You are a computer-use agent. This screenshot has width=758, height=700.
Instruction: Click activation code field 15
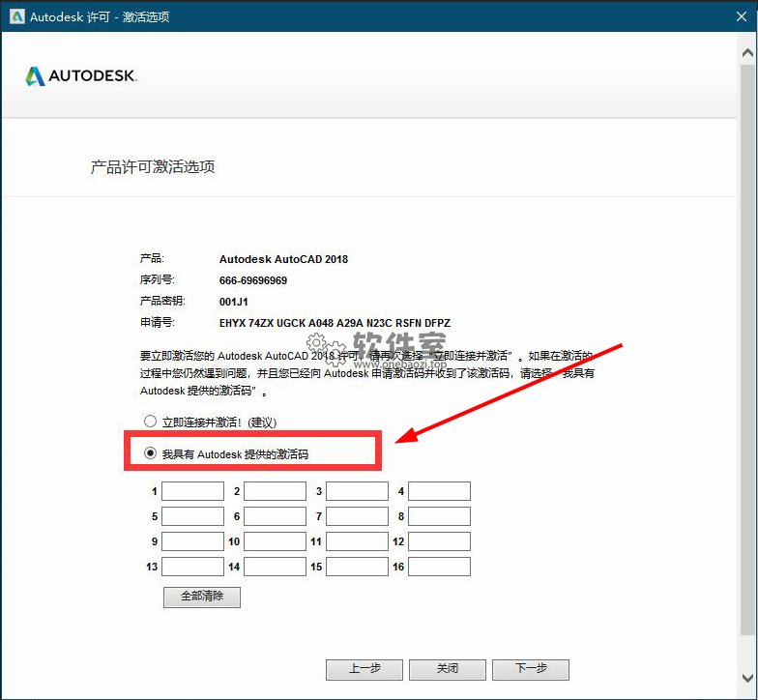(358, 567)
